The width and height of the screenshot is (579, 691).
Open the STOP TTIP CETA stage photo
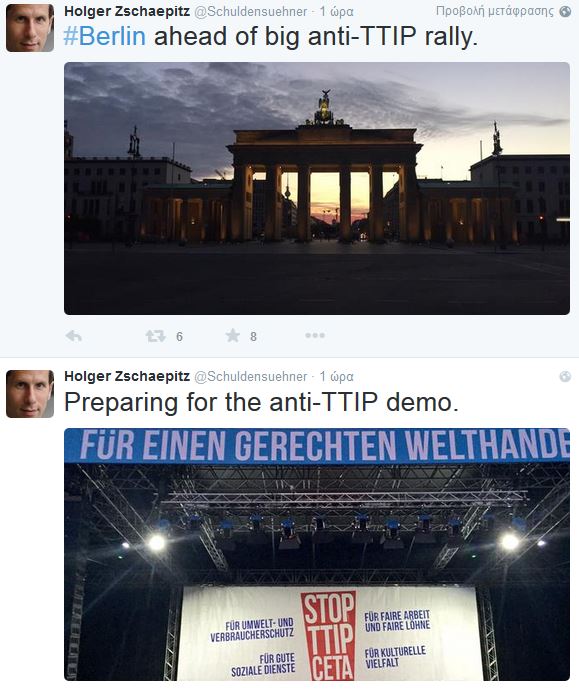point(317,554)
